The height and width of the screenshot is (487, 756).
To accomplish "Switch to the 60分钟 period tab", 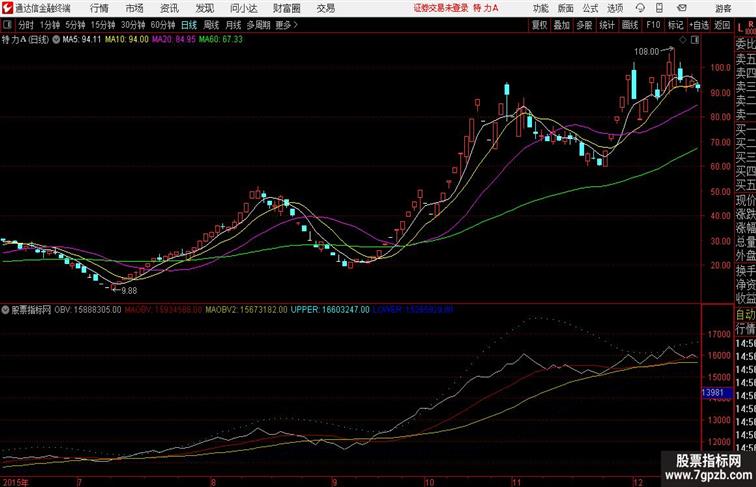I will [163, 25].
